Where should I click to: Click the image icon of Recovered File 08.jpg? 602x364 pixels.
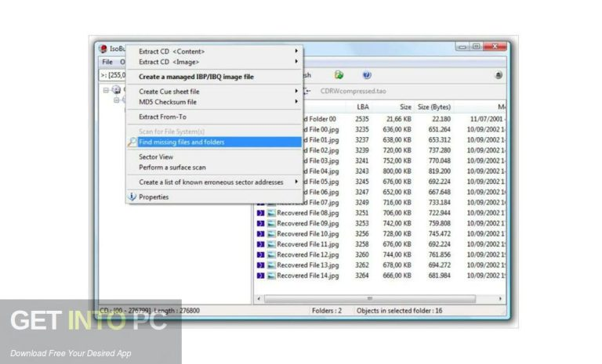[x=271, y=213]
